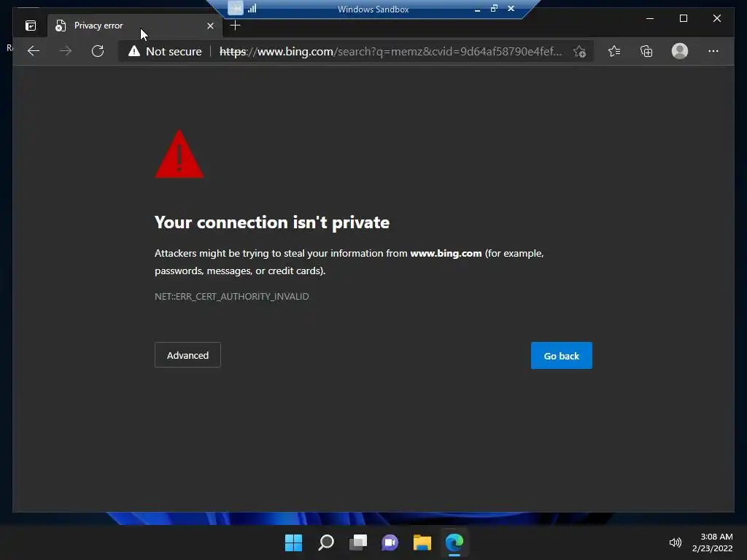This screenshot has height=560, width=747.
Task: Click the NET::ERR_CERT_AUTHORITY_INVALID error code
Action: pos(231,297)
